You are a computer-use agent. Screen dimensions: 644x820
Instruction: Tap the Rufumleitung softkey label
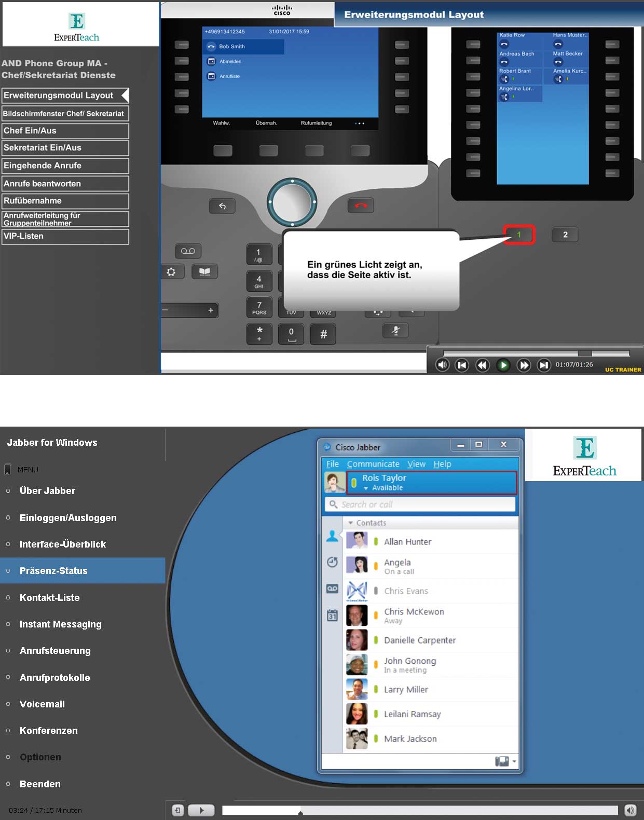click(316, 123)
